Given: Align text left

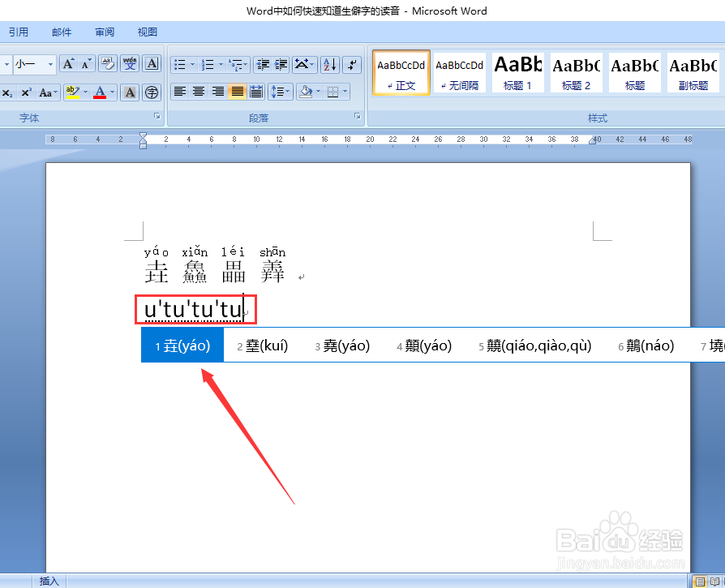Looking at the screenshot, I should point(180,92).
